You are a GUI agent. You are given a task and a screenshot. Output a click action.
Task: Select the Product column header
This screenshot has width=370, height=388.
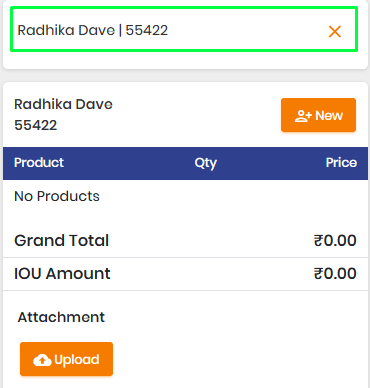(x=39, y=163)
